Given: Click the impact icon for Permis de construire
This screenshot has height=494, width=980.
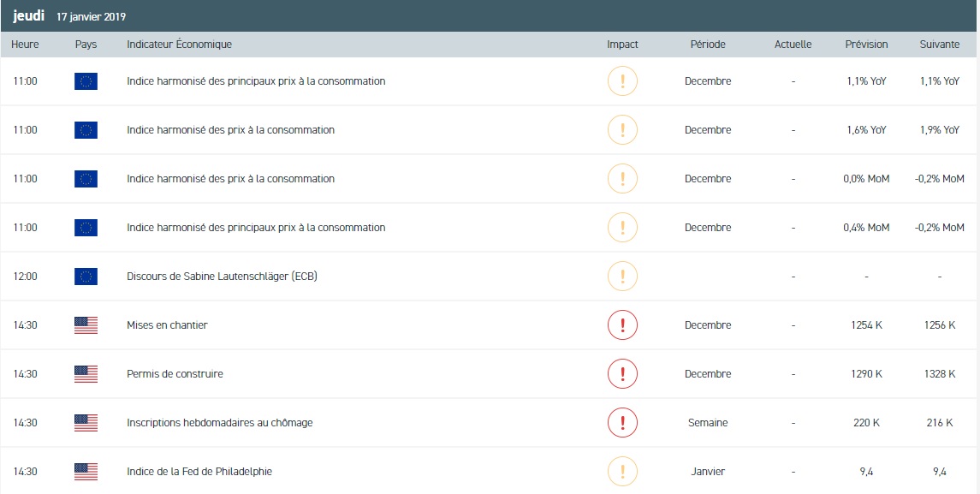Looking at the screenshot, I should click(622, 374).
